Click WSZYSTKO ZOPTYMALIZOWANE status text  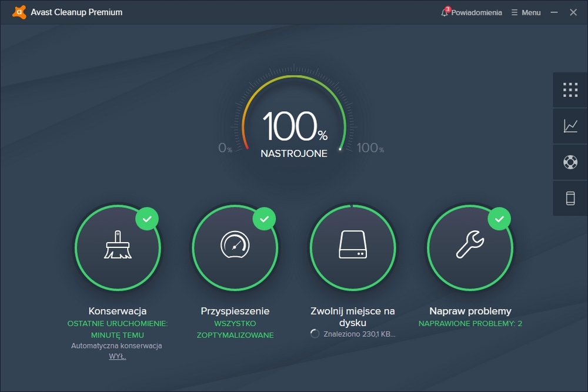(x=235, y=329)
